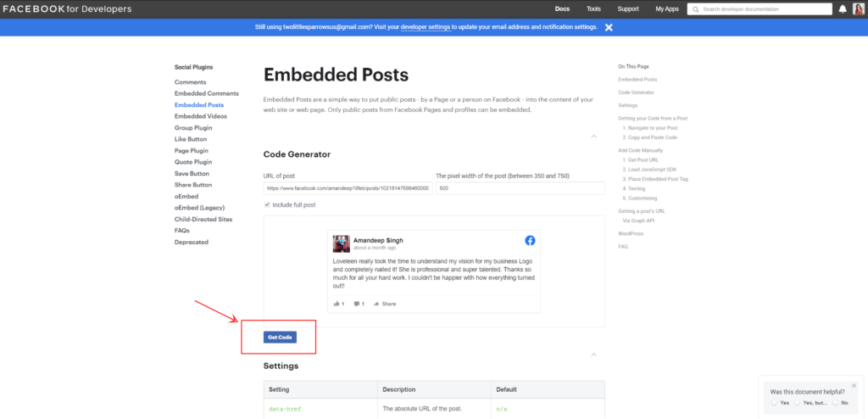Open oEmbed page in sidebar
Screen dimensions: 868x419
[x=186, y=196]
